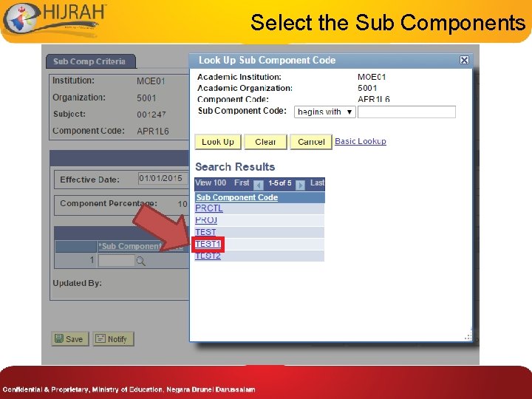Viewport: 532px width, 399px height.
Task: Click the sub component lookup magnifier icon
Action: pos(140,261)
